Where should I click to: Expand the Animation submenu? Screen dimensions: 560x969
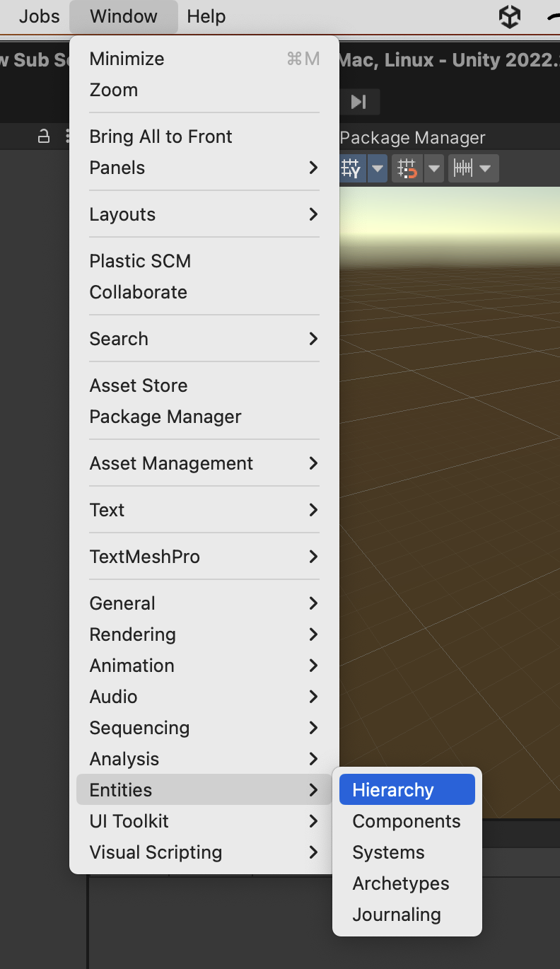point(204,666)
